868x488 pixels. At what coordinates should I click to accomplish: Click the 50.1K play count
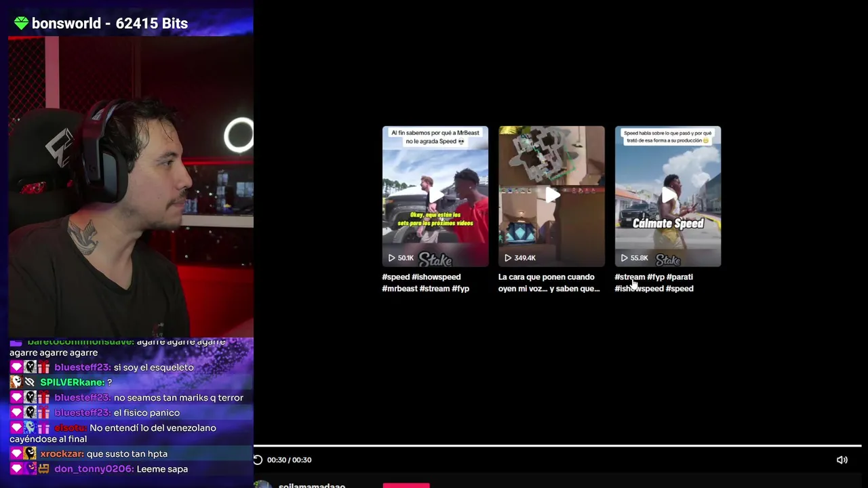[401, 258]
